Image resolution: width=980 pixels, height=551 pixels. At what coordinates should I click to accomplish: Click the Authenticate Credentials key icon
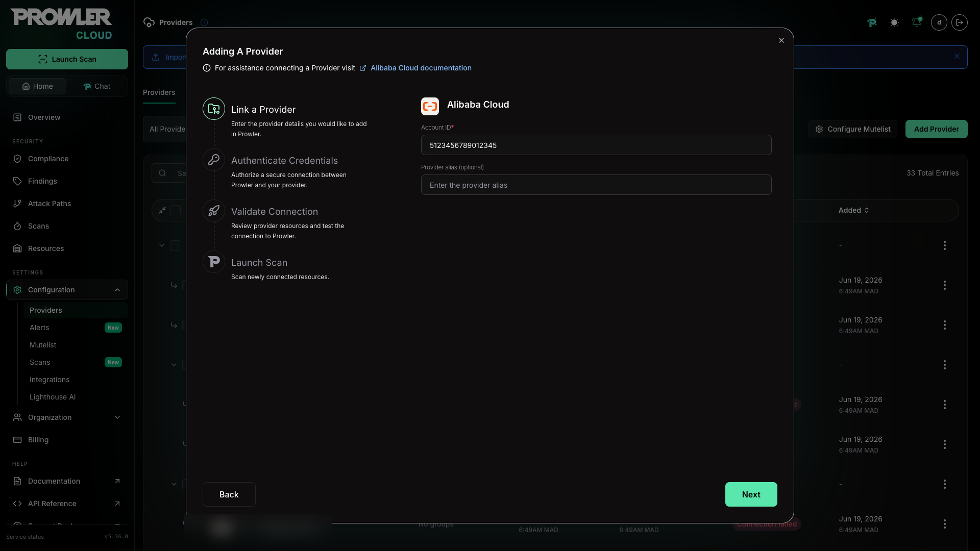coord(214,160)
